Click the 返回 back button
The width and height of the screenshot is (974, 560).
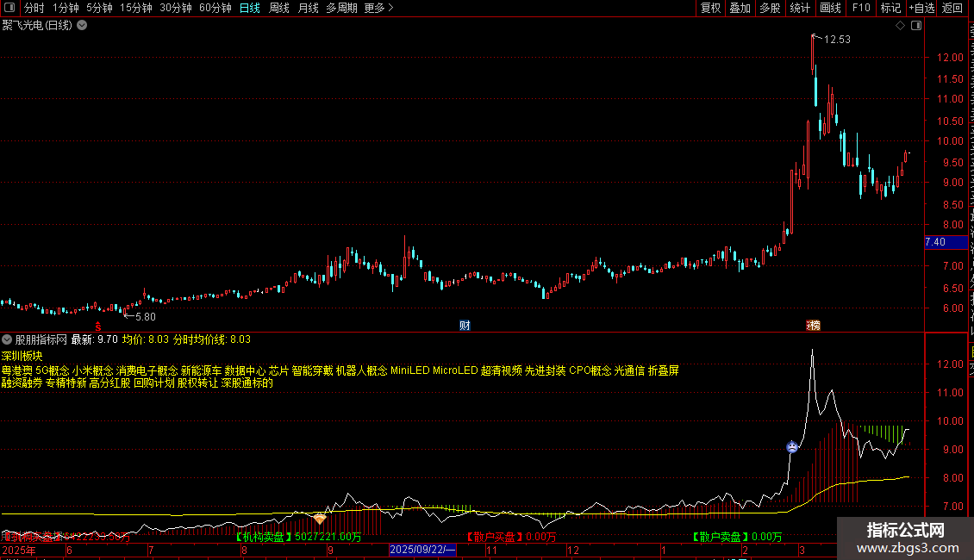952,8
